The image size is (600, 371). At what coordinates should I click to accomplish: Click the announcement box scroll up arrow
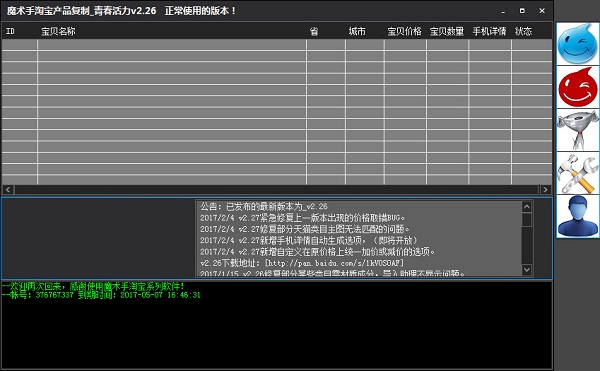(x=527, y=207)
